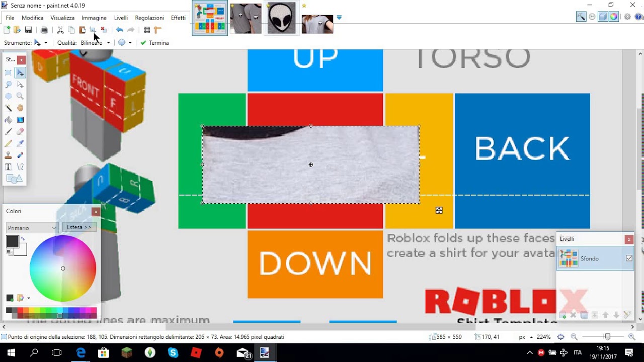Click the Print icon in the toolbar
This screenshot has width=644, height=362.
[44, 30]
